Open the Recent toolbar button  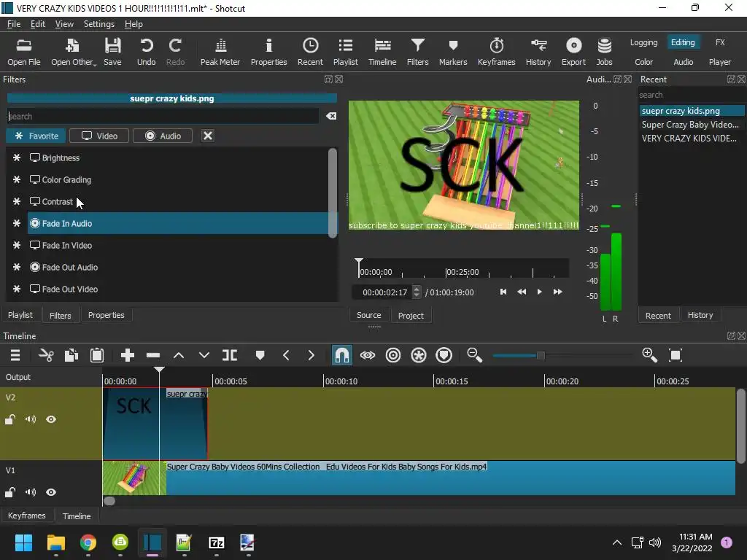pos(310,52)
